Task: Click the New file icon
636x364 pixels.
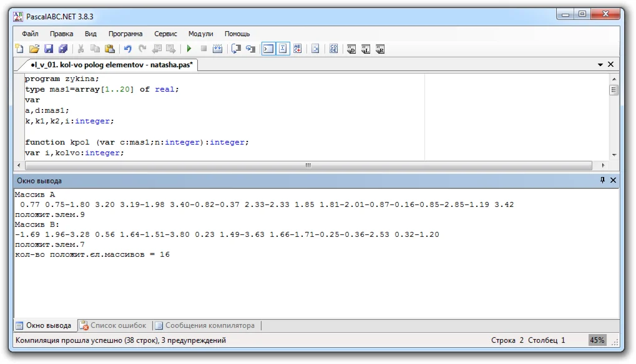Action: pyautogui.click(x=19, y=49)
